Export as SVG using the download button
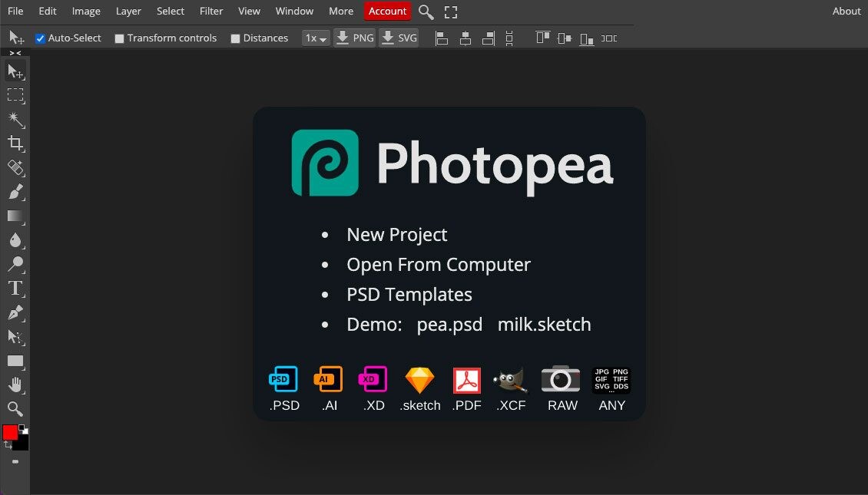The image size is (868, 495). click(x=399, y=38)
